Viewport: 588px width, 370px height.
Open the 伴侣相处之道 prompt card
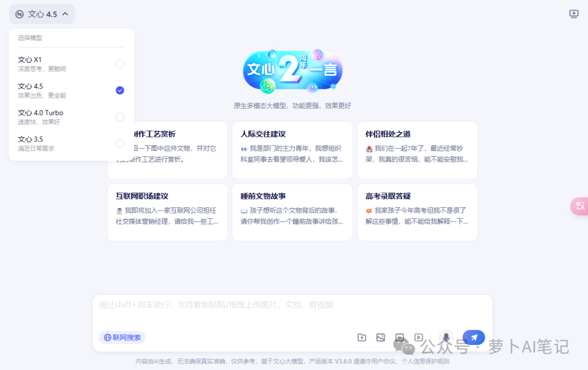(x=418, y=150)
